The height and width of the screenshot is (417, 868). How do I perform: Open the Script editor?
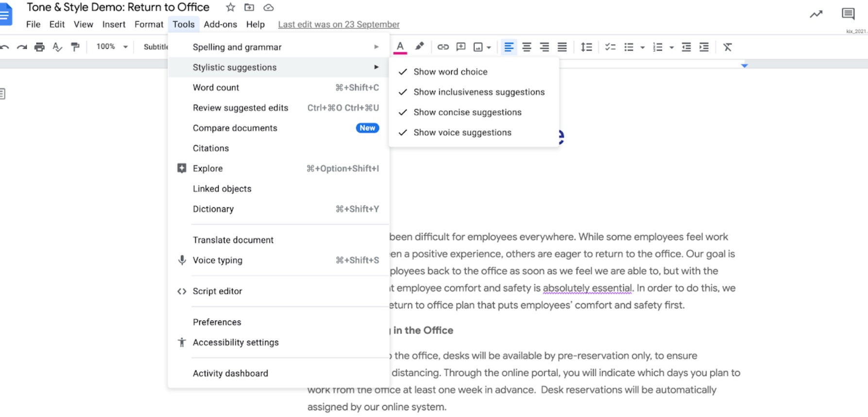(x=278, y=291)
